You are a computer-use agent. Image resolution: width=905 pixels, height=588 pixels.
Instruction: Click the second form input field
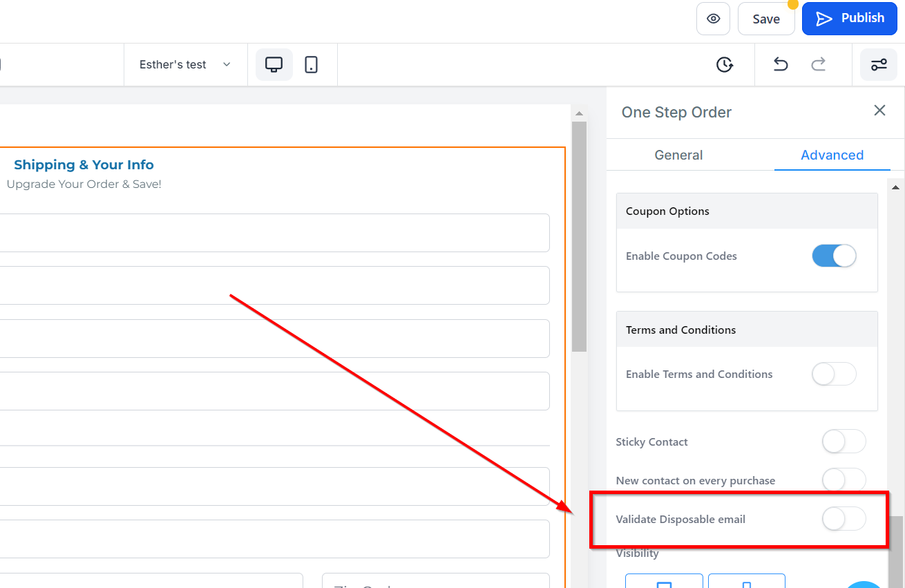tap(274, 285)
